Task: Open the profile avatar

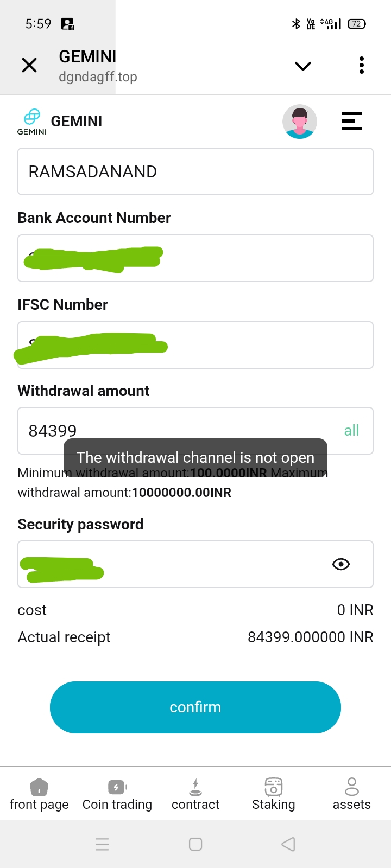Action: (300, 122)
